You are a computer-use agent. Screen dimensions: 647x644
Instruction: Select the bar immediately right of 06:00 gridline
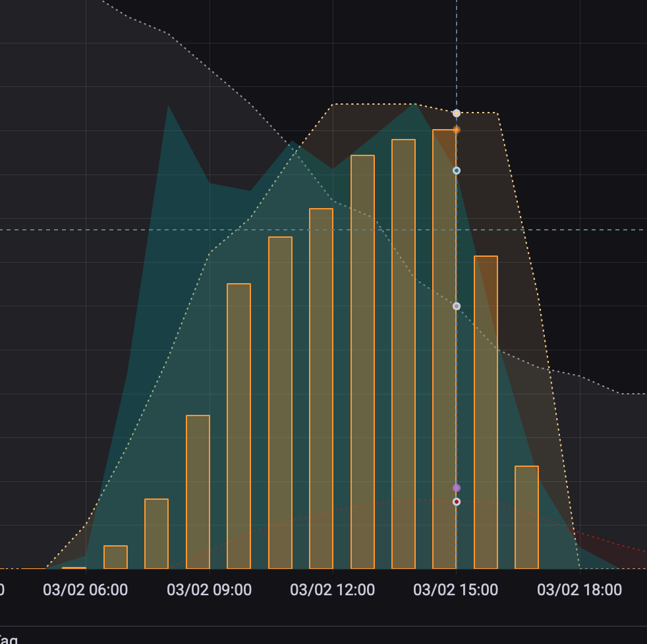pos(115,557)
